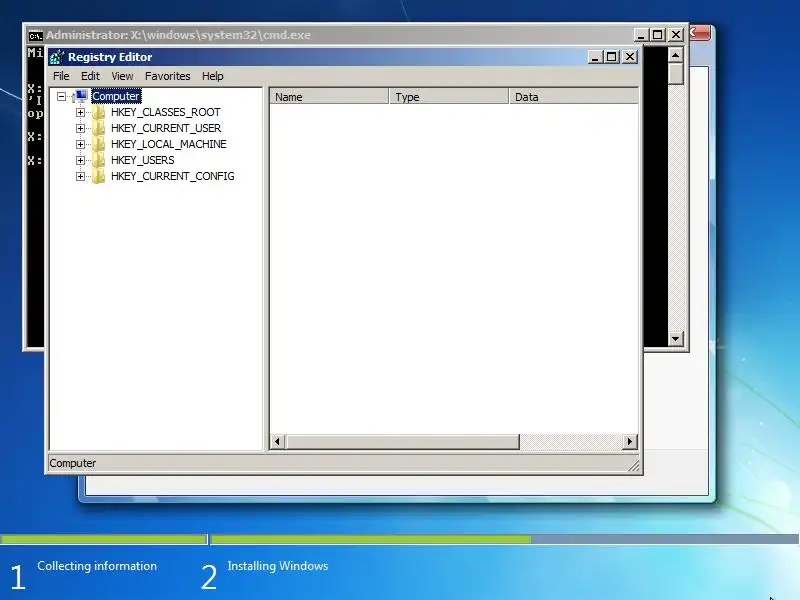Select the HKEY_CURRENT_USER label

[x=166, y=128]
